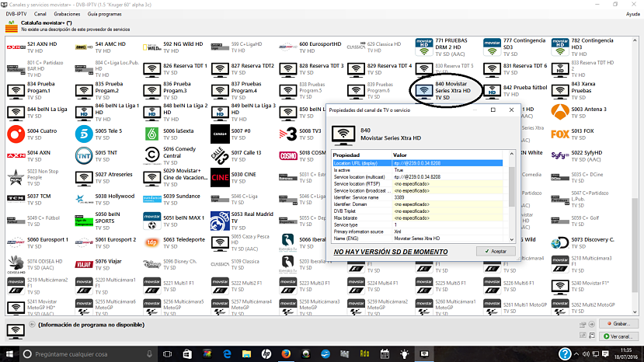The height and width of the screenshot is (362, 644).
Task: Select the S013 FOX channel logo
Action: click(x=560, y=134)
